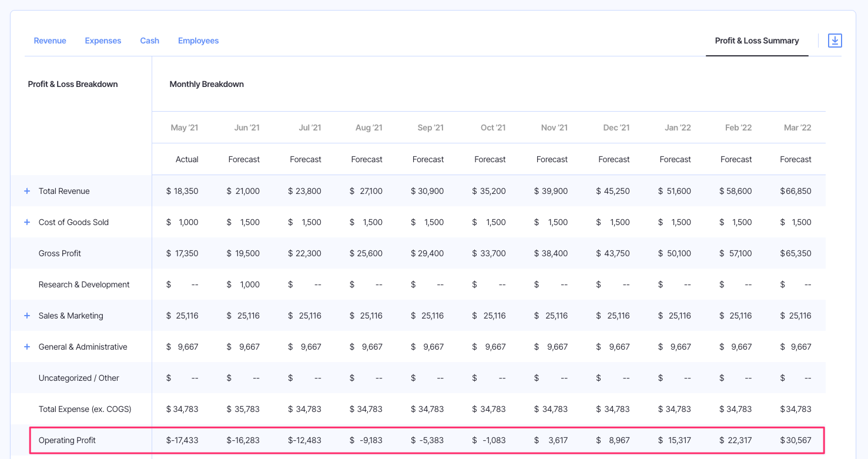Select the Profit & Loss Summary tab
The height and width of the screenshot is (459, 868).
click(x=757, y=41)
